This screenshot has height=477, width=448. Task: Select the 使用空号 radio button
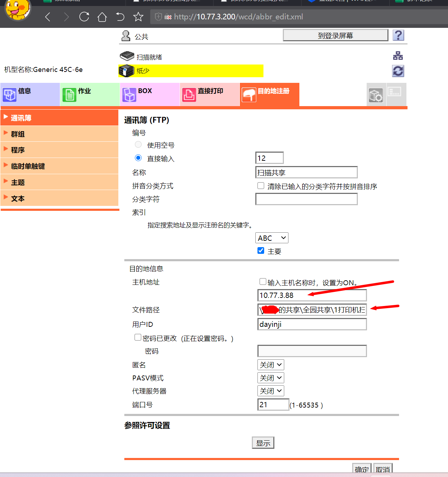(x=138, y=145)
